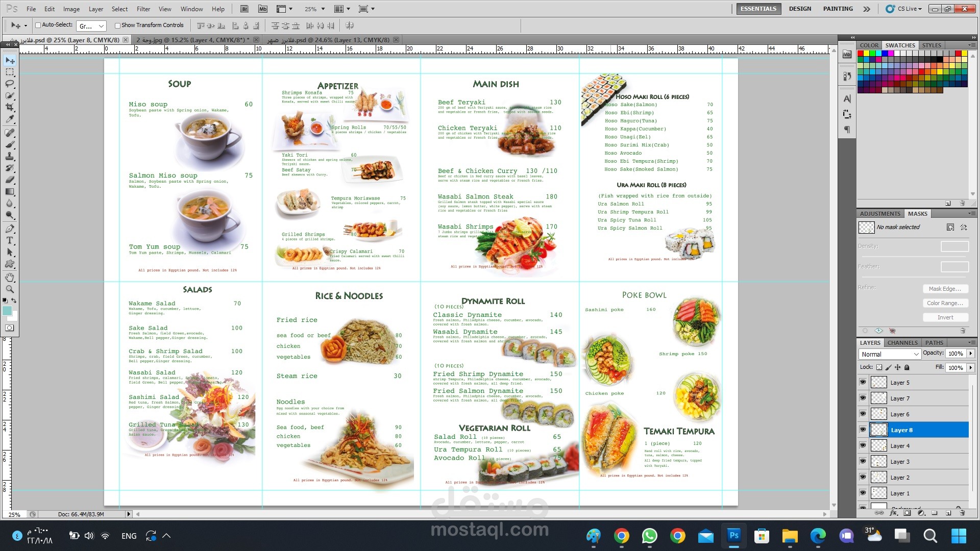Viewport: 980px width, 551px height.
Task: Open the Layer menu
Action: click(x=96, y=9)
